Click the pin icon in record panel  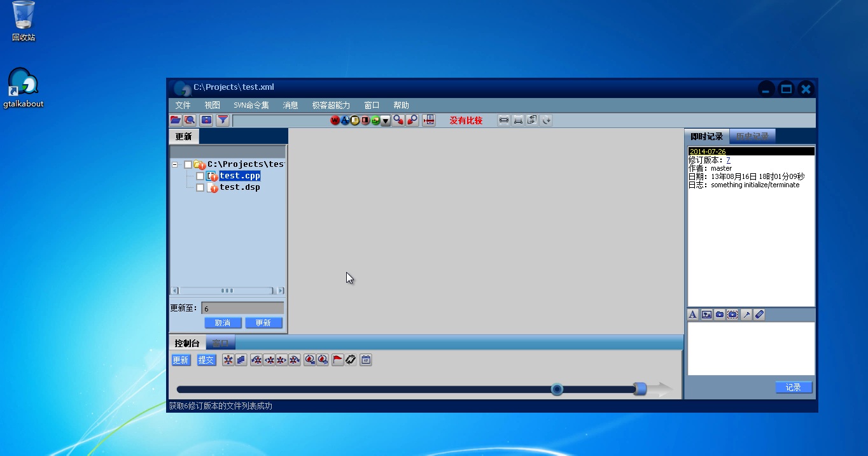point(746,315)
